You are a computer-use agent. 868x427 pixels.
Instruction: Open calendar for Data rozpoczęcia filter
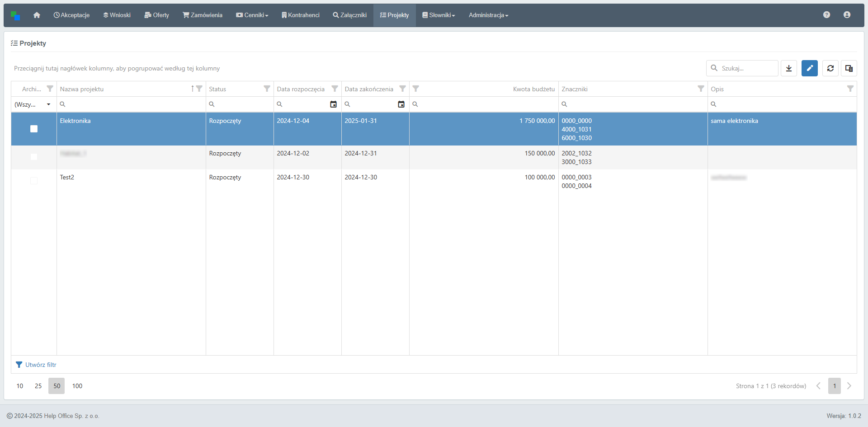click(333, 104)
